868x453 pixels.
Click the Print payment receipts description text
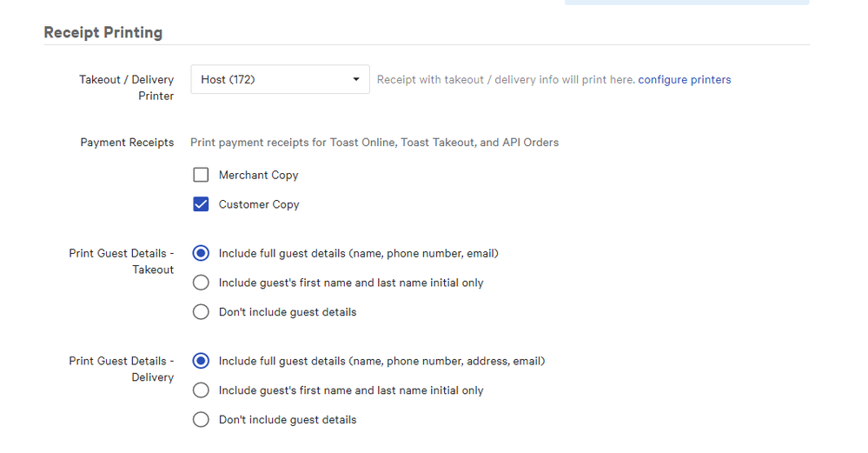[x=374, y=143]
